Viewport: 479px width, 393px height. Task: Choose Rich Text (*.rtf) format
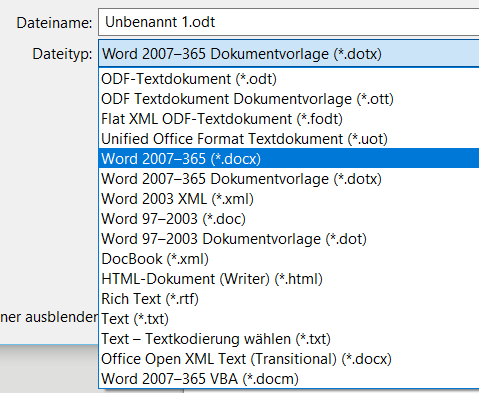289,299
